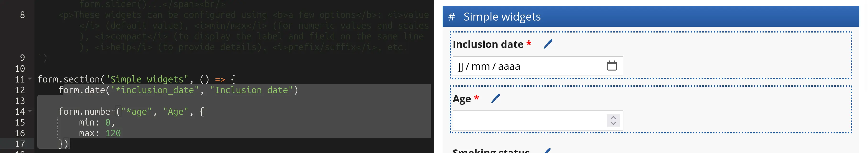
Task: Click the # anchor before Simple widgets
Action: [x=451, y=16]
